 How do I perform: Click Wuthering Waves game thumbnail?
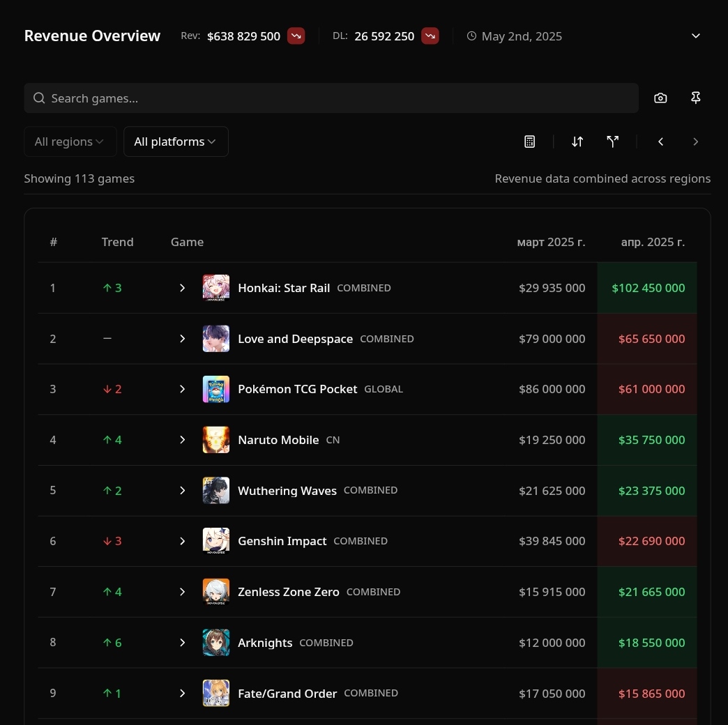pyautogui.click(x=216, y=490)
